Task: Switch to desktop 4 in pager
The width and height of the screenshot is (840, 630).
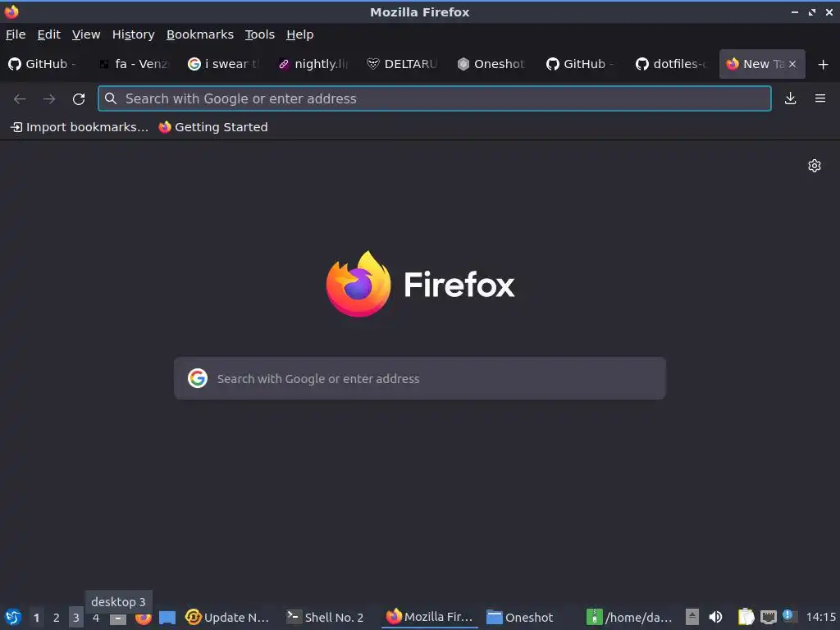Action: 96,618
